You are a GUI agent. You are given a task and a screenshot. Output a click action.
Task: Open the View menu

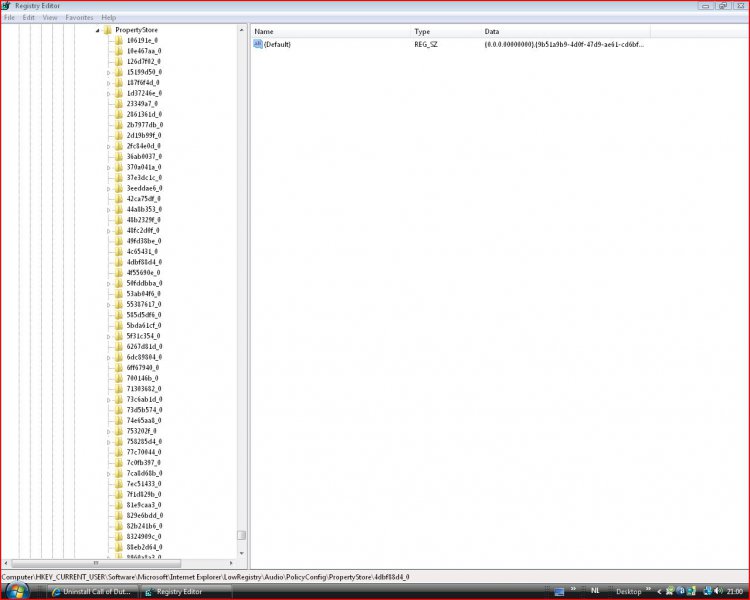(50, 17)
